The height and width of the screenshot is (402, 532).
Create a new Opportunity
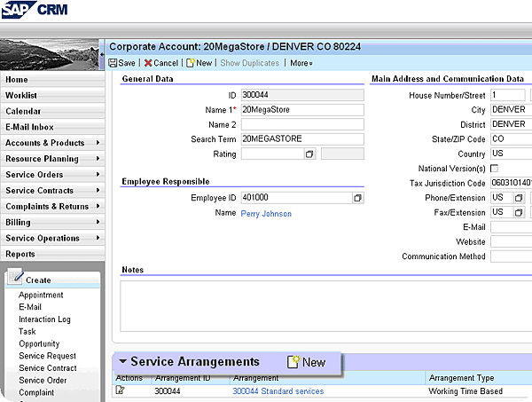coord(39,343)
